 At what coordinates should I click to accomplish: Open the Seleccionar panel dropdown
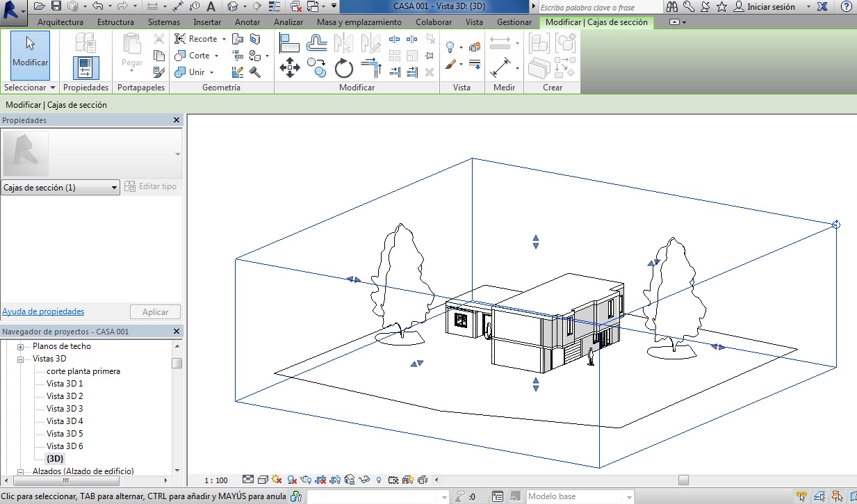pyautogui.click(x=51, y=88)
